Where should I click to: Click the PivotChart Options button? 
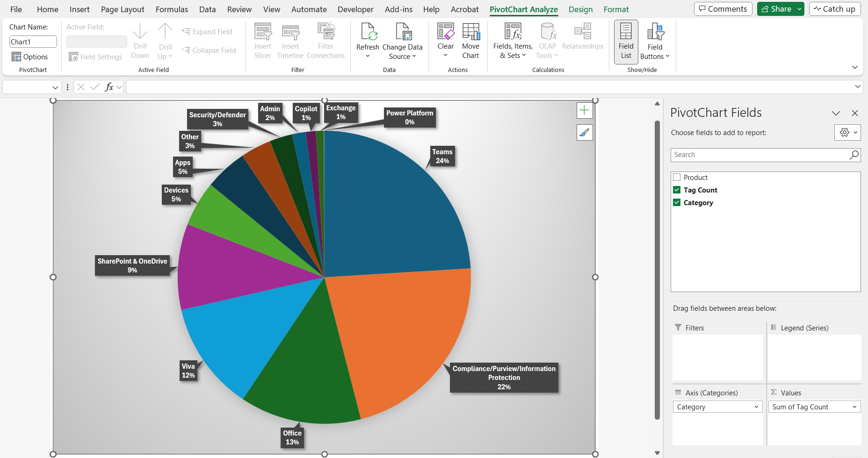[x=30, y=57]
